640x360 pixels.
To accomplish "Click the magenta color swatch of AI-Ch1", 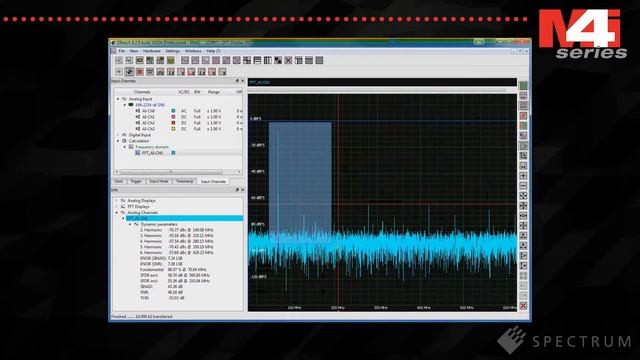I will (x=173, y=117).
